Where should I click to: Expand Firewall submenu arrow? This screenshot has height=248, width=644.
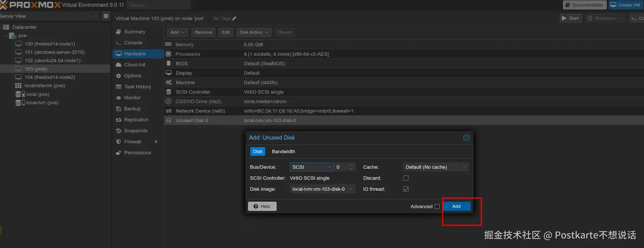(x=156, y=142)
